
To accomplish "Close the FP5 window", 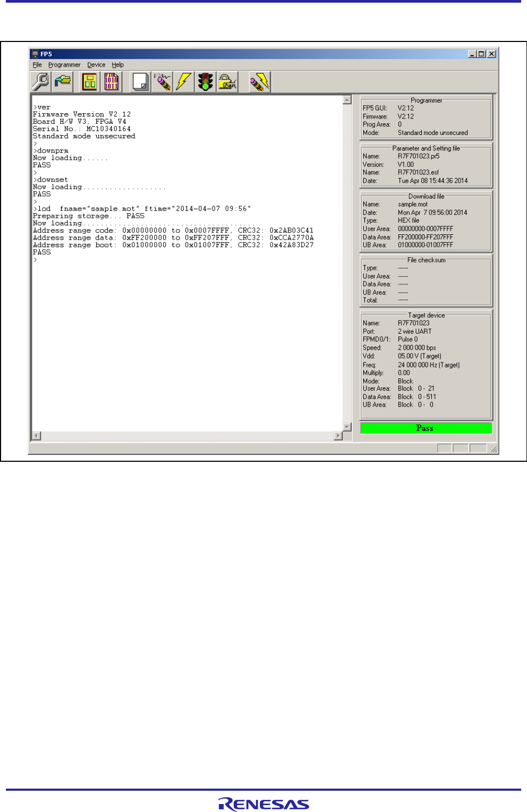I will [x=492, y=54].
